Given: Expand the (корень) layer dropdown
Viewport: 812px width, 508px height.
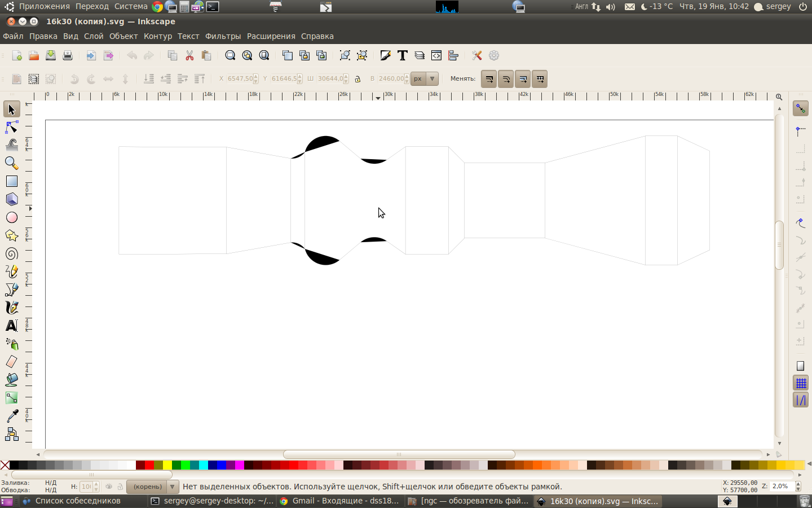Looking at the screenshot, I should click(172, 487).
